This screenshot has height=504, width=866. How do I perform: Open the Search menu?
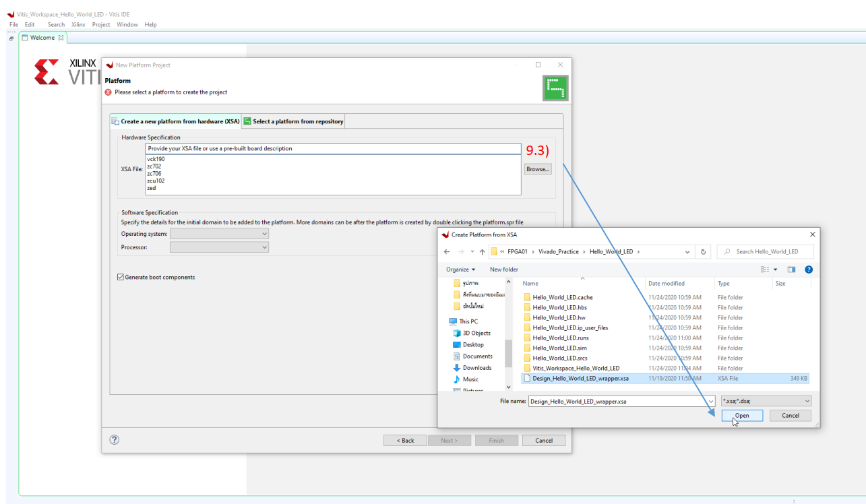pyautogui.click(x=56, y=24)
